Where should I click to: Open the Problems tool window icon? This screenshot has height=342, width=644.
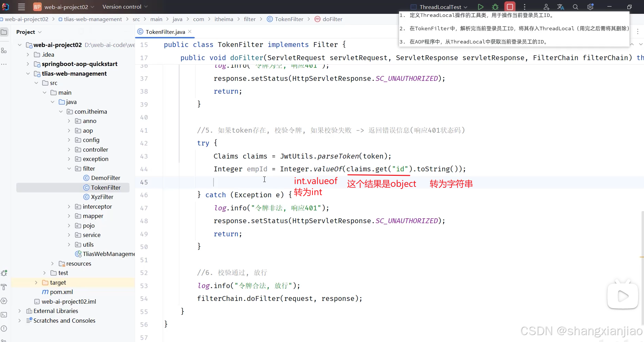click(4, 329)
